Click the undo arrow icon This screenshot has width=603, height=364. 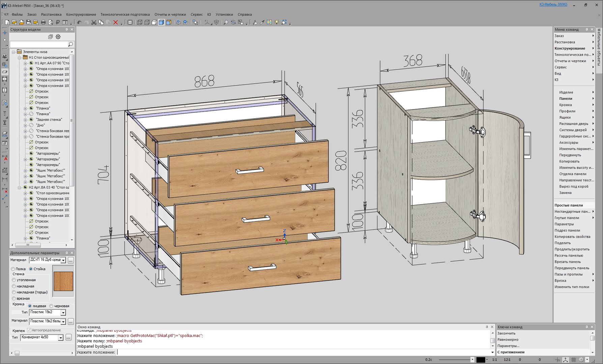[79, 22]
